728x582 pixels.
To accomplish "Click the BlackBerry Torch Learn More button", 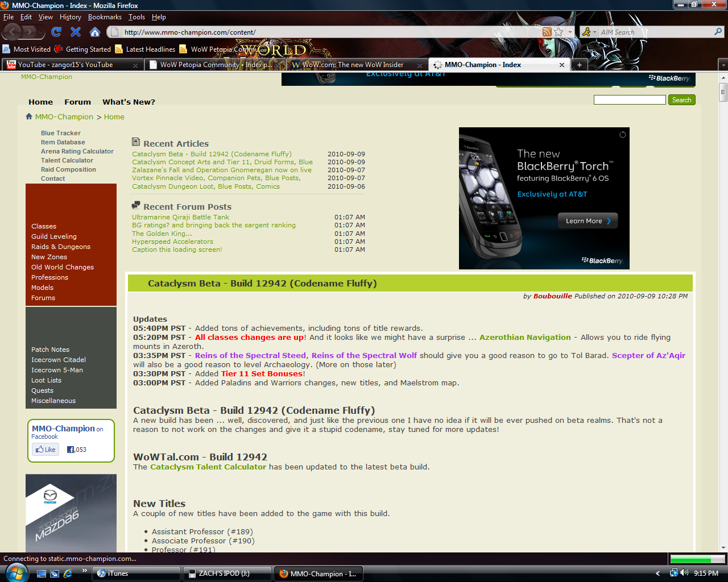I will (588, 221).
